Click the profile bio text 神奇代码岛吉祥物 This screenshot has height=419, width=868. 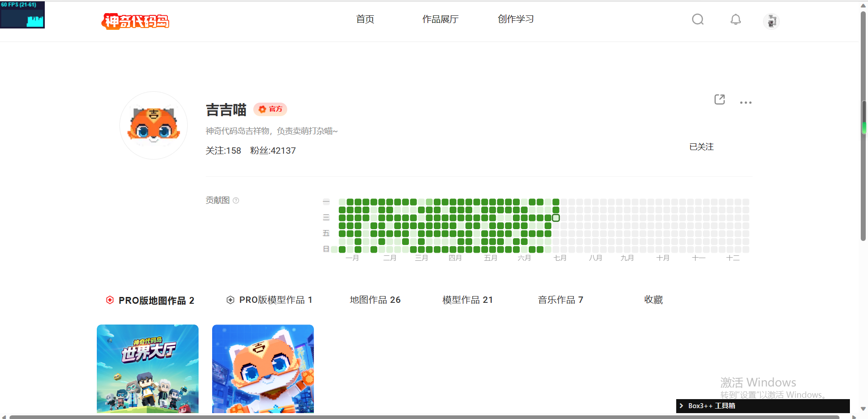click(x=272, y=131)
